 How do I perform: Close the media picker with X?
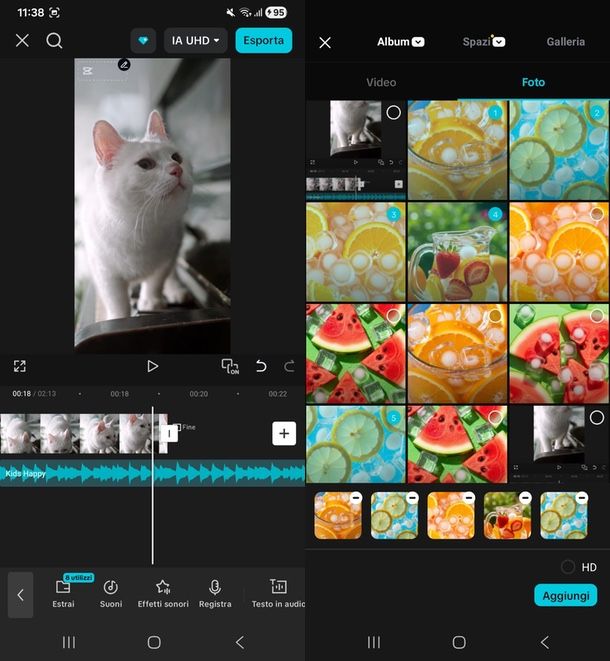[x=325, y=42]
